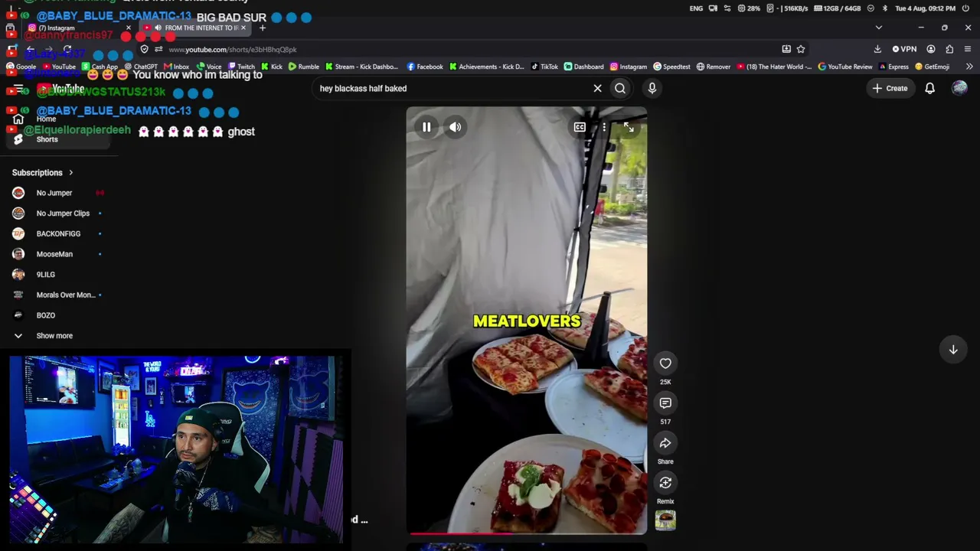980x551 pixels.
Task: Click the ENG language indicator
Action: pos(696,8)
